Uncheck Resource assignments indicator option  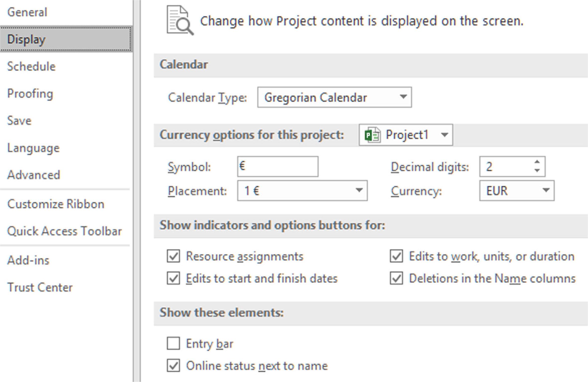click(x=173, y=256)
